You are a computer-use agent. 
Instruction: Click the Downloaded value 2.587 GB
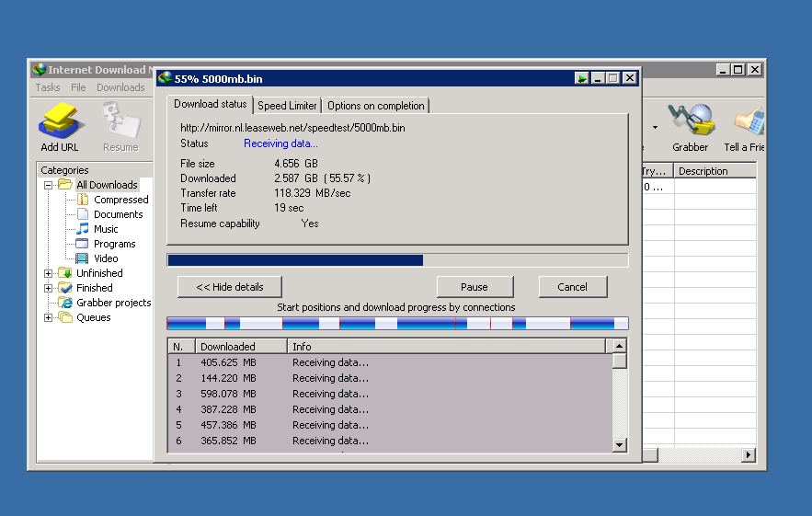pos(322,178)
